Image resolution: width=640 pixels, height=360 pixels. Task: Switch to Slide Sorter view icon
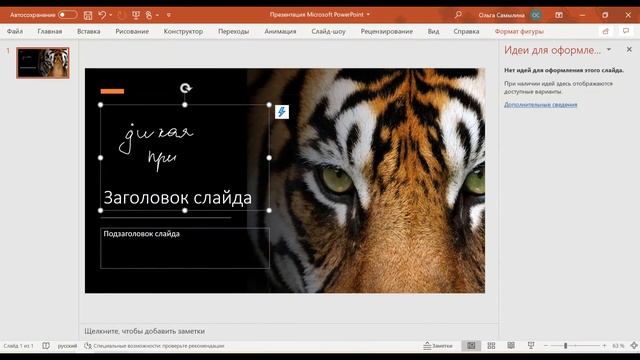pyautogui.click(x=491, y=346)
